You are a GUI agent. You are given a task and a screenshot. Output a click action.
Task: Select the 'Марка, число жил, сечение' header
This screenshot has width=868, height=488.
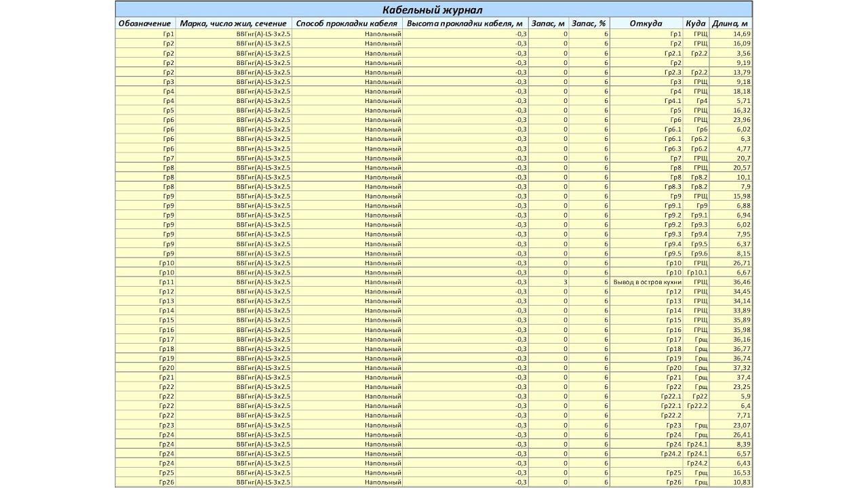[233, 24]
